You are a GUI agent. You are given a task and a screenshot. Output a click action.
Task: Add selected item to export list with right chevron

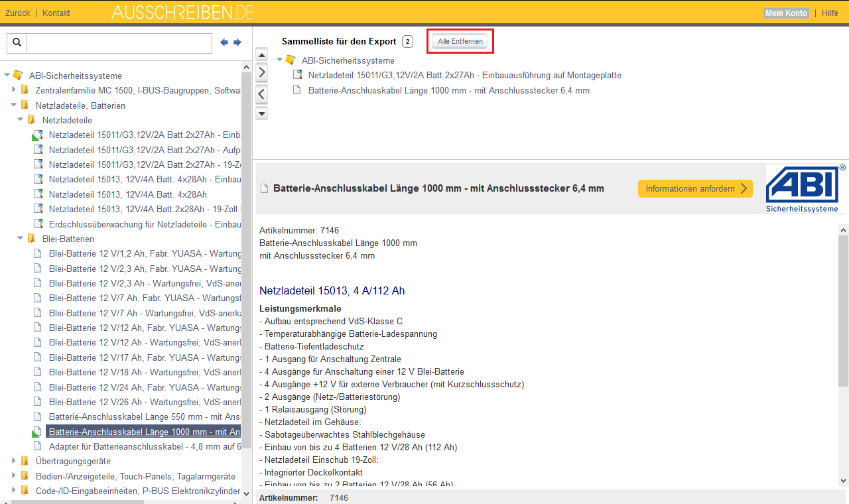262,72
